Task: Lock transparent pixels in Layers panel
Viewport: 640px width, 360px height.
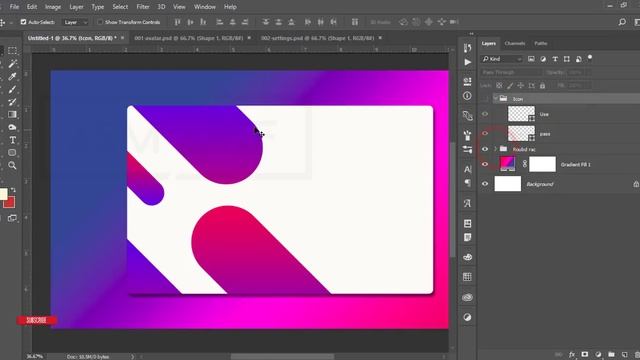Action: coord(499,86)
